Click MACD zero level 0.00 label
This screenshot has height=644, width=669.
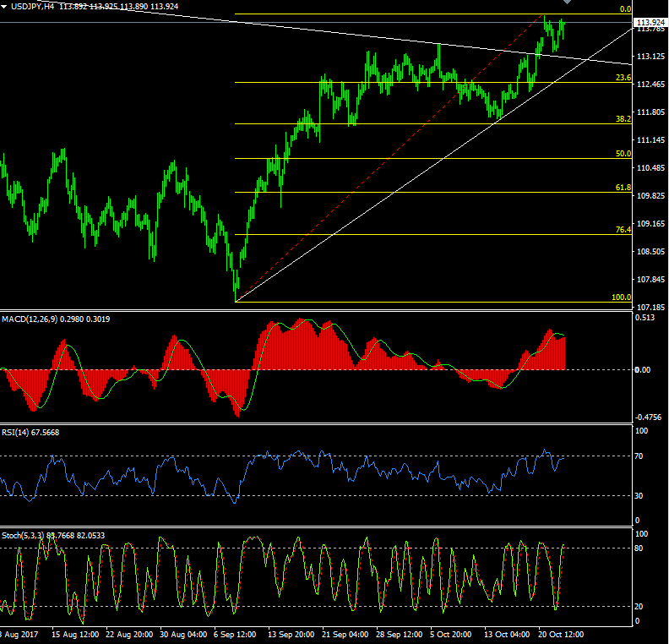pos(643,369)
